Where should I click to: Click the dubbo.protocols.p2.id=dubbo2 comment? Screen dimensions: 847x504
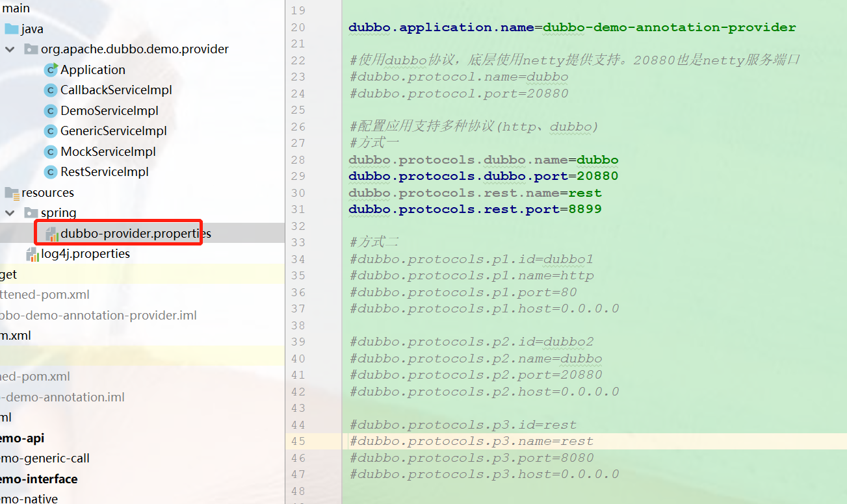point(471,342)
